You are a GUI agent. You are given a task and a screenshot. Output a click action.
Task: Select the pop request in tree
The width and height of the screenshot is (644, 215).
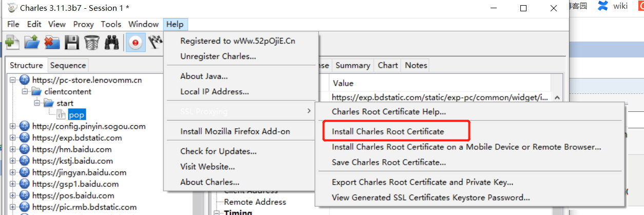click(76, 115)
